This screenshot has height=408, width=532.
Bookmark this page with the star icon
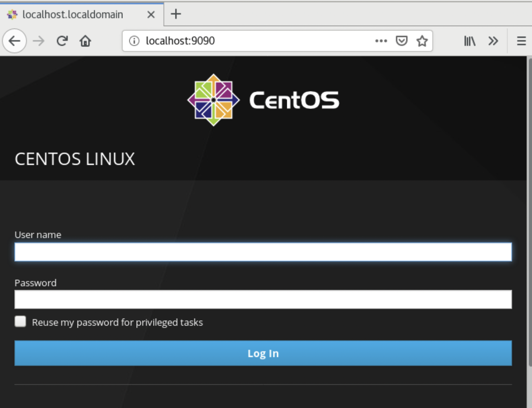pos(422,41)
